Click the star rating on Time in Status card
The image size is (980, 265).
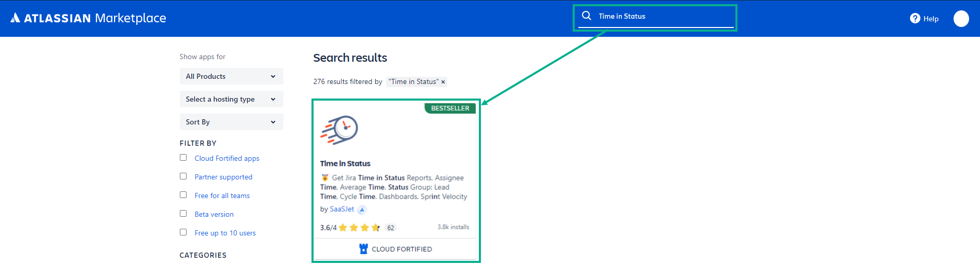(359, 228)
